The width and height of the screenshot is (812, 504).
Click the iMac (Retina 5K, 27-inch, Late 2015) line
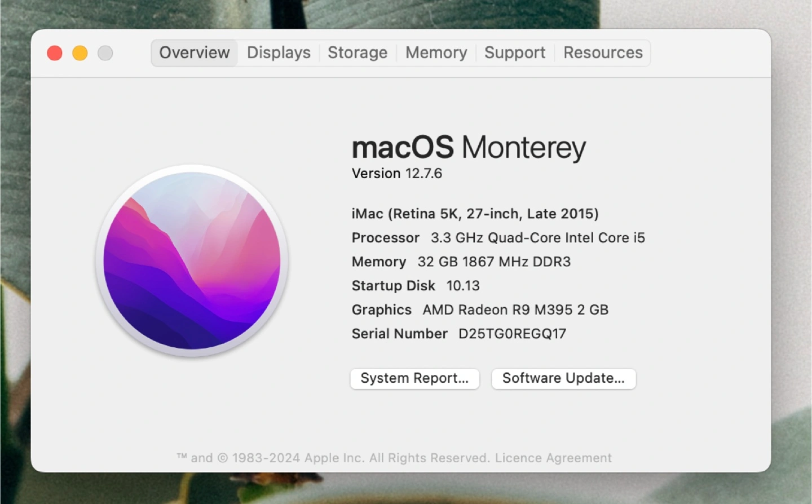[475, 214]
